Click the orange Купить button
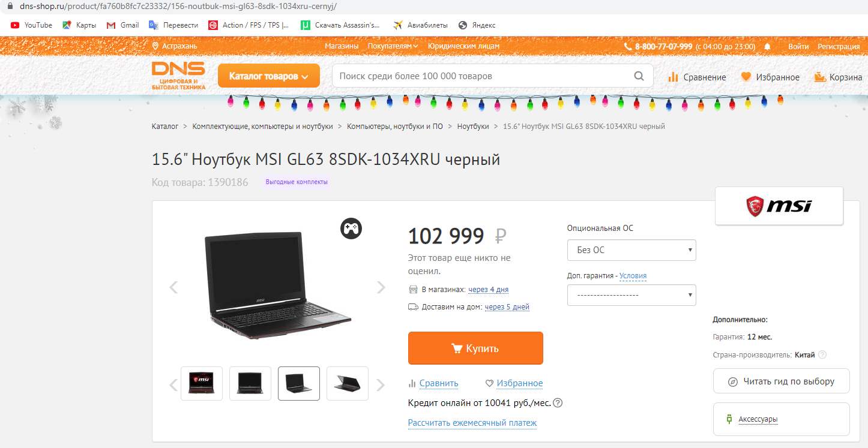 [475, 348]
